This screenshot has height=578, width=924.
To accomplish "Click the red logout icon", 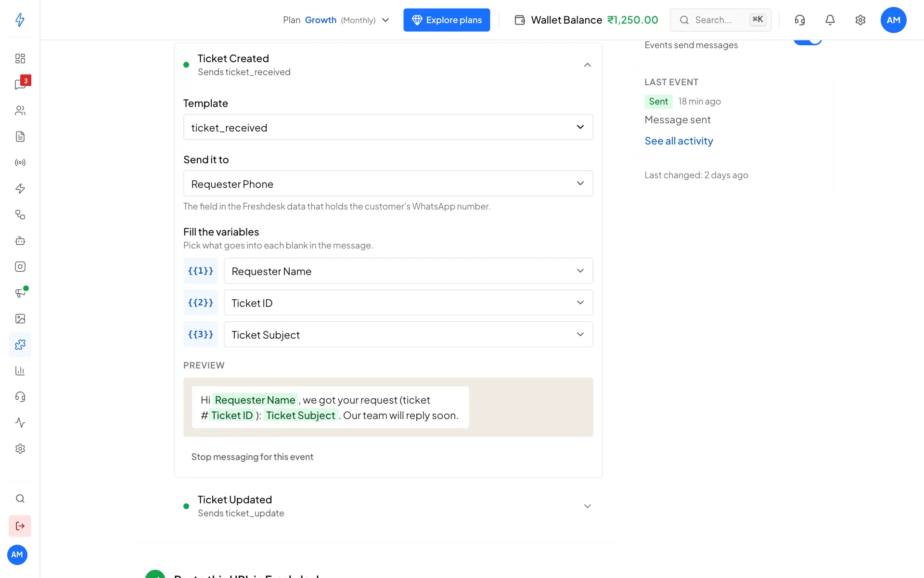I will tap(20, 525).
